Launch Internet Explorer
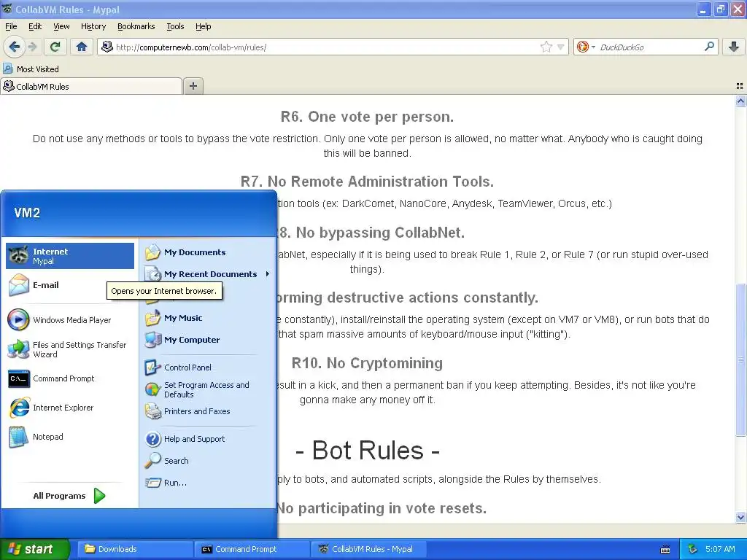The width and height of the screenshot is (747, 560). [x=70, y=408]
